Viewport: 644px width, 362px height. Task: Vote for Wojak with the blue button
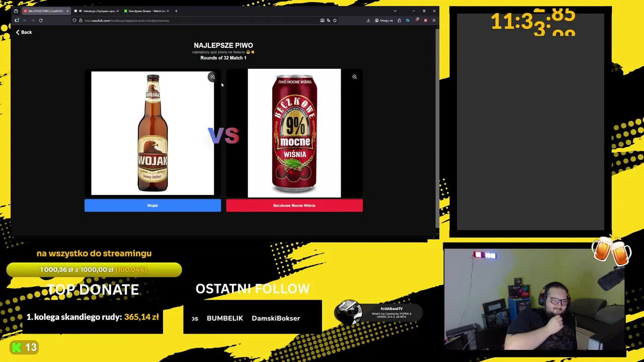152,205
